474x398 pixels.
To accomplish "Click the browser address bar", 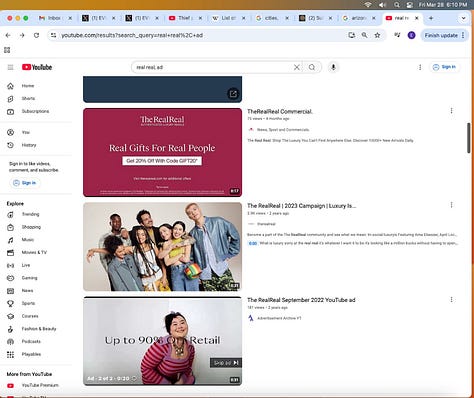I will click(x=200, y=35).
